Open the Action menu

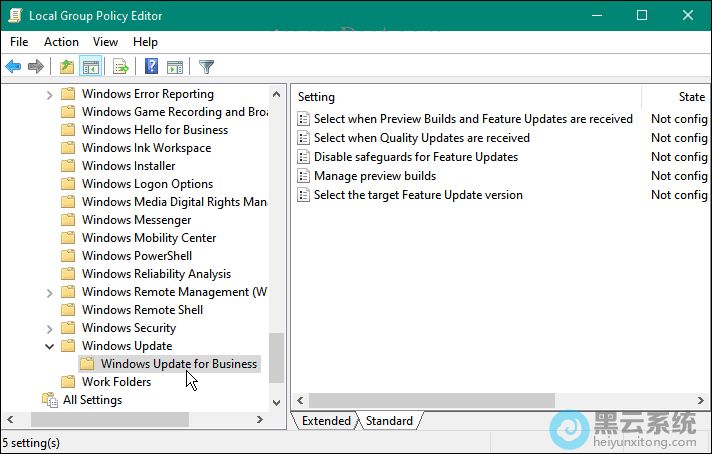click(61, 42)
